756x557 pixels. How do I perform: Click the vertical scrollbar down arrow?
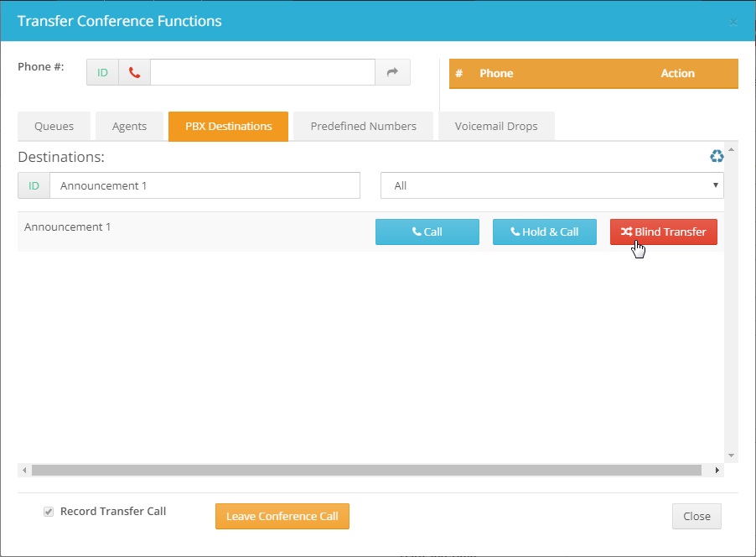[731, 455]
